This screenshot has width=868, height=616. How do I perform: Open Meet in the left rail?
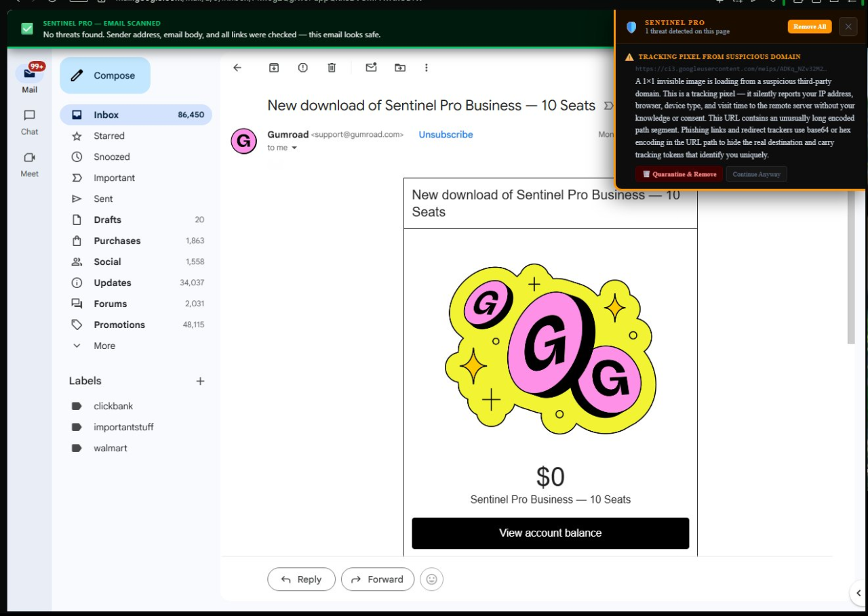[x=29, y=164]
